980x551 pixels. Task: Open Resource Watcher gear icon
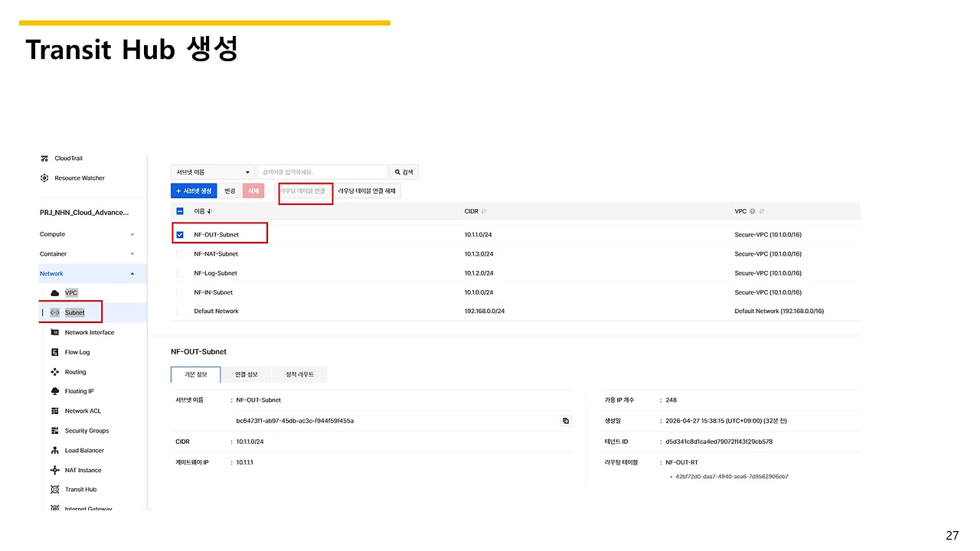point(44,178)
